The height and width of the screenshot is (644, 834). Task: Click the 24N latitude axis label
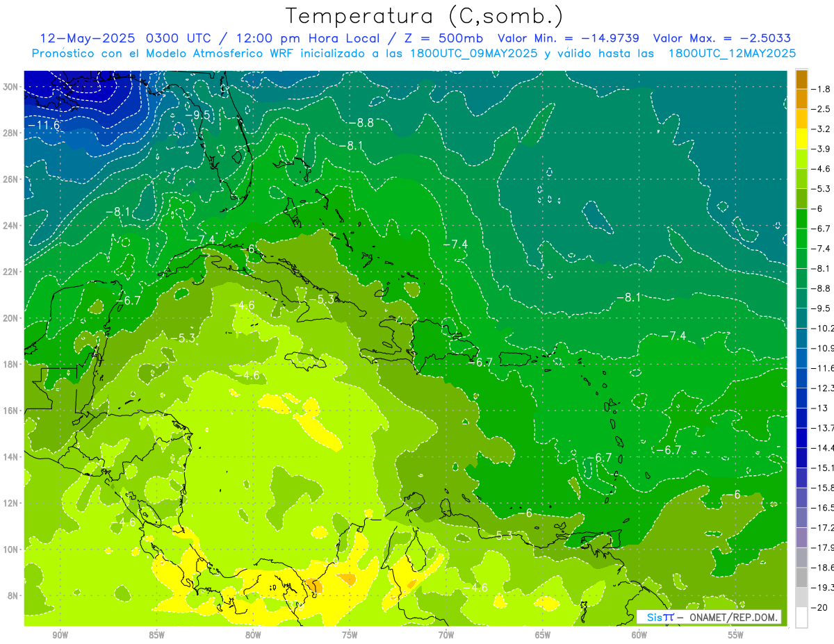11,225
